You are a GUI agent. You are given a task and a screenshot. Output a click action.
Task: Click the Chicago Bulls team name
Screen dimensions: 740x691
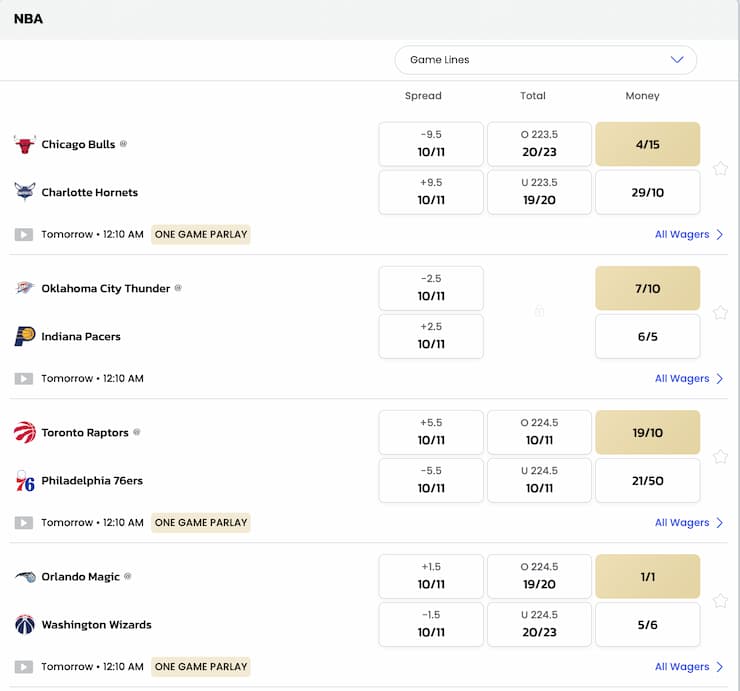(x=78, y=144)
